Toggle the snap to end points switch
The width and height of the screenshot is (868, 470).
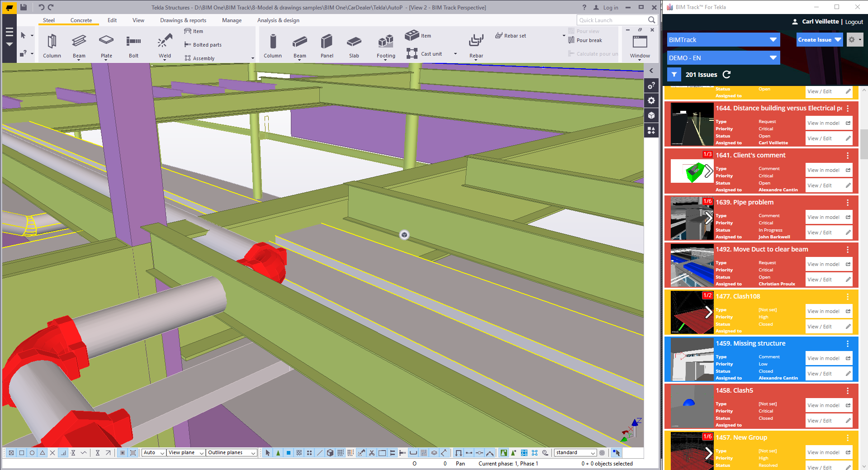tap(21, 453)
